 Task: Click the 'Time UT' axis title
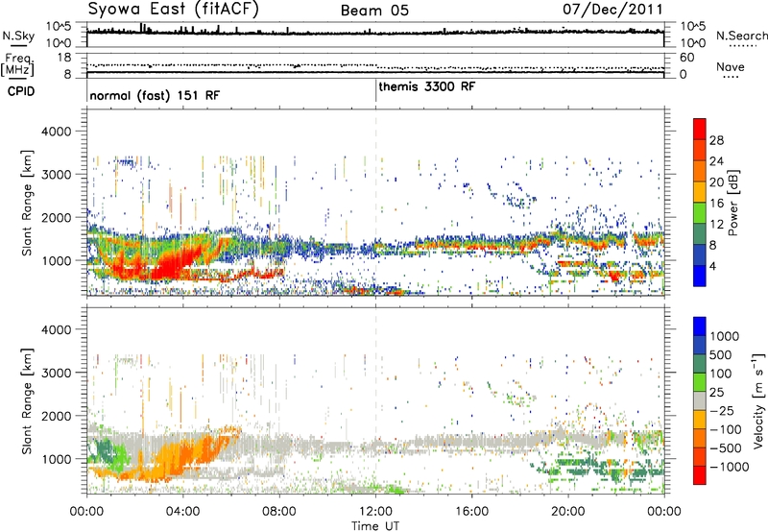point(375,526)
